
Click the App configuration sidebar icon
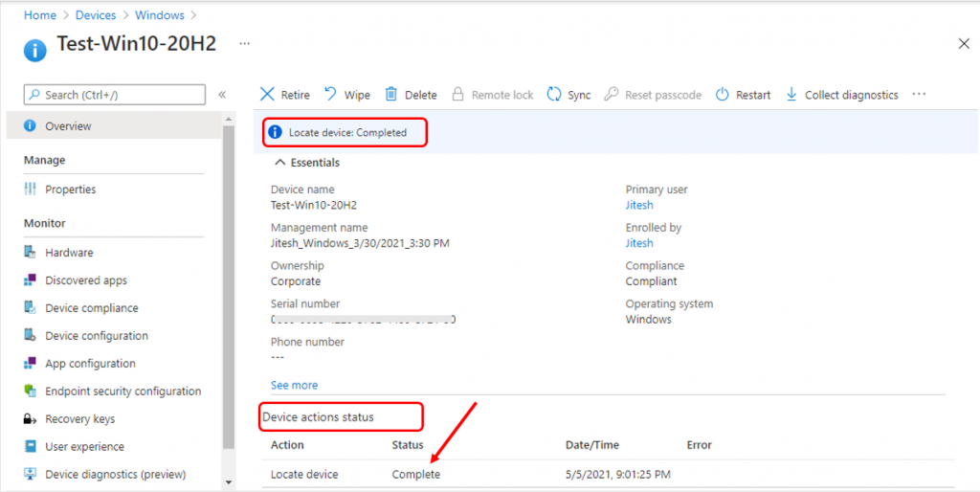[30, 363]
